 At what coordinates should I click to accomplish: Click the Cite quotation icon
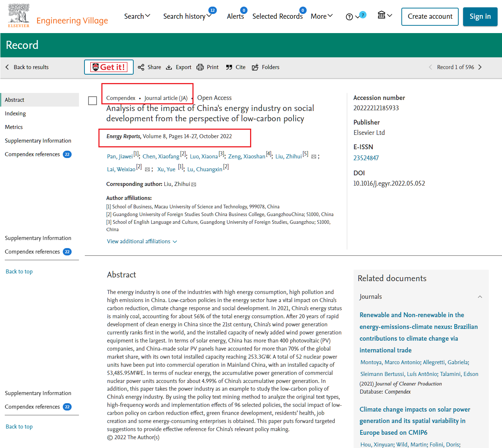pyautogui.click(x=229, y=67)
